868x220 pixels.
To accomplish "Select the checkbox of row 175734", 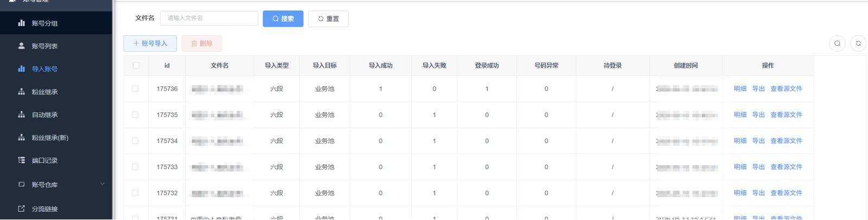I will point(136,141).
